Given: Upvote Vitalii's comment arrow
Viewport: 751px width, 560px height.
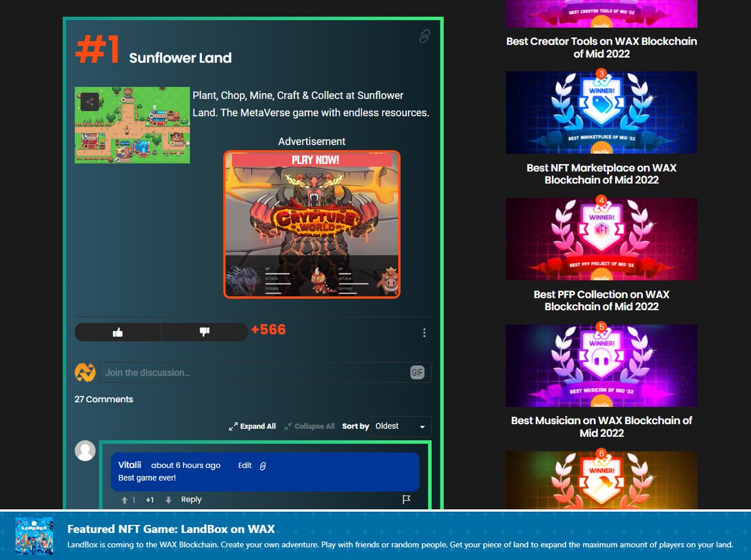Looking at the screenshot, I should 125,500.
